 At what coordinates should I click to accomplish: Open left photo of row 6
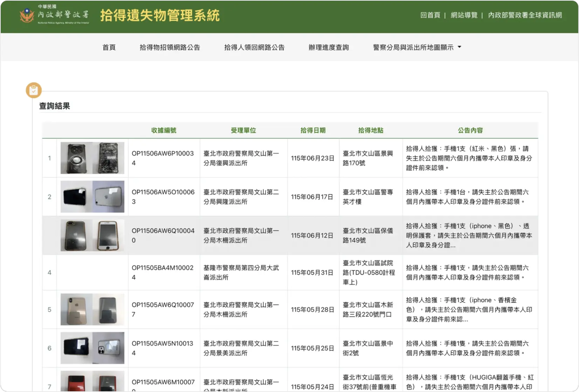point(76,348)
